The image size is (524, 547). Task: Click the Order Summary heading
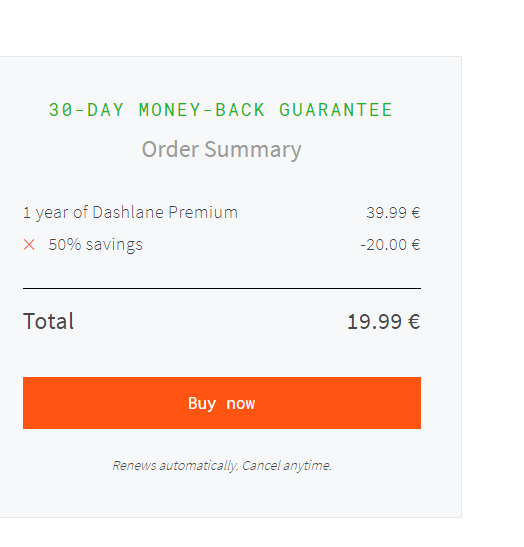222,150
